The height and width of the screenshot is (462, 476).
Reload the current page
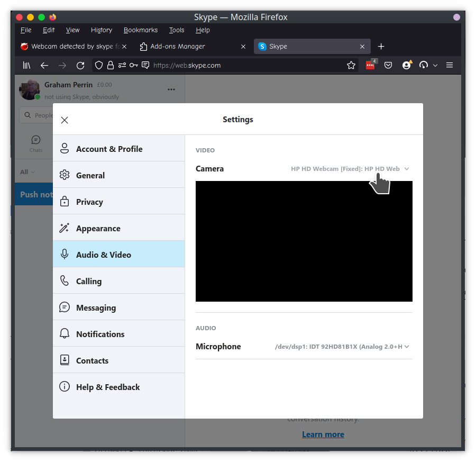point(80,65)
